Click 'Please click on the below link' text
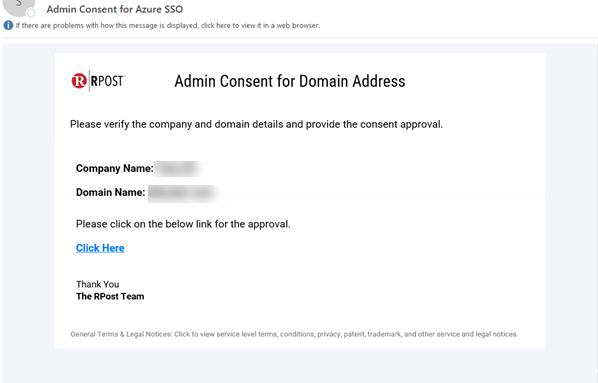Screen dimensions: 598x383 (x=183, y=224)
